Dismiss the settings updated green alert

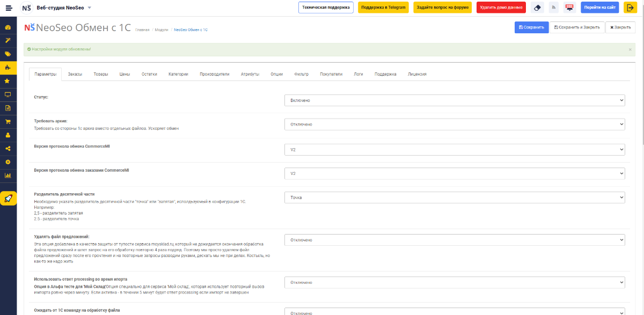630,49
